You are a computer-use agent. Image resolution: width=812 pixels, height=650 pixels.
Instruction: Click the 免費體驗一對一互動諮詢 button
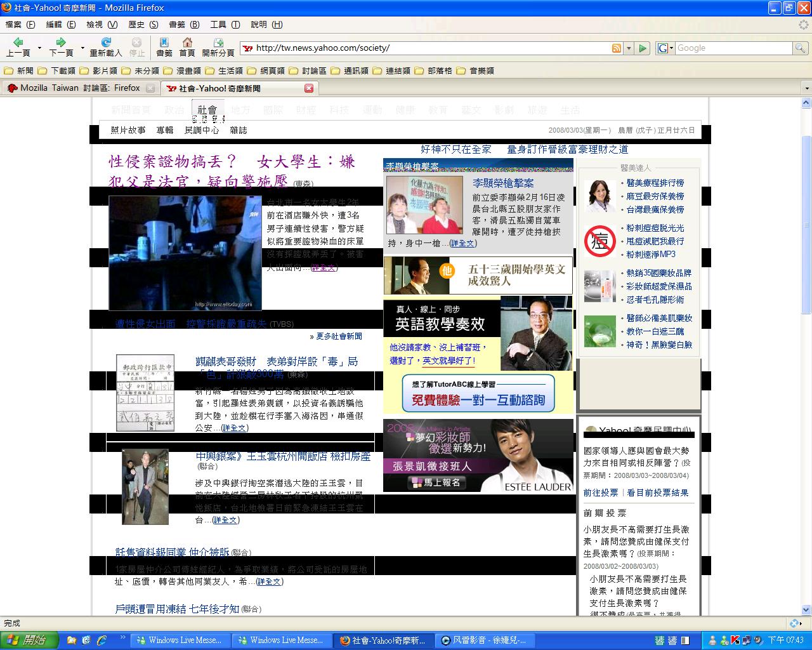pos(478,394)
